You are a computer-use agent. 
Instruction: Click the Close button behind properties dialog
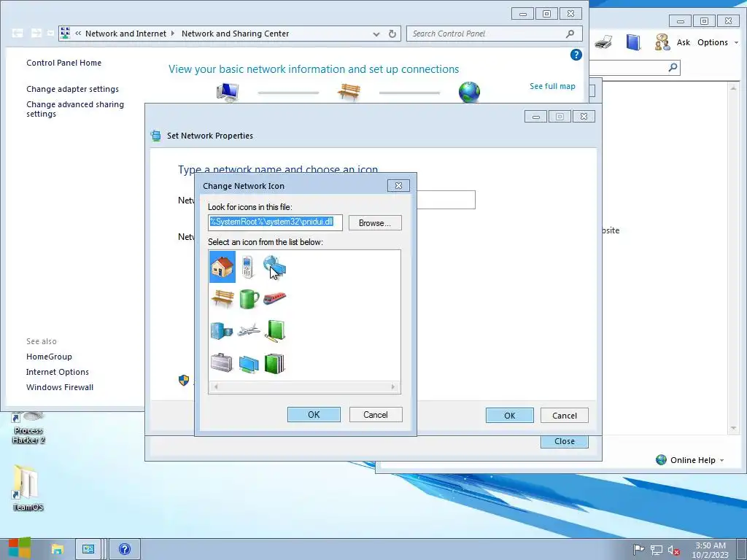565,441
